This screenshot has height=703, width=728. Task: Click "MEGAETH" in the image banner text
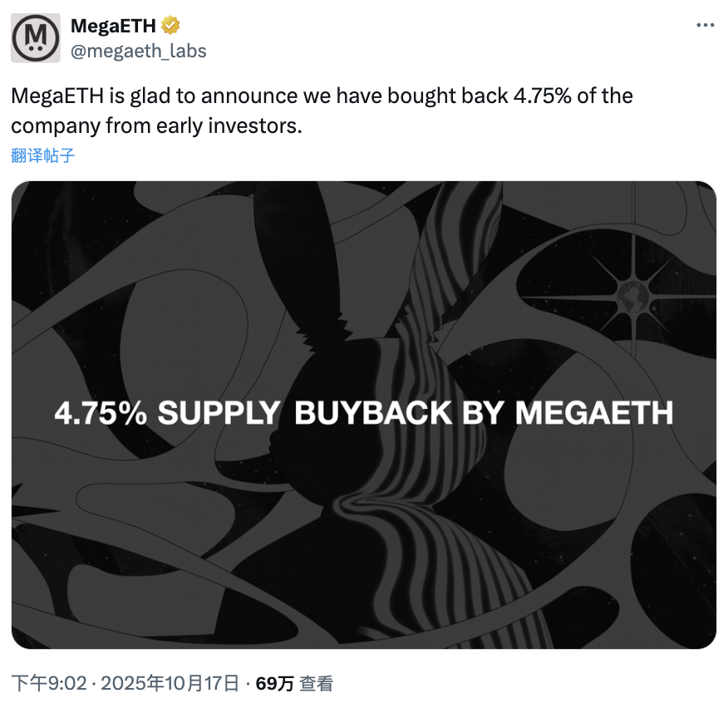[x=593, y=413]
